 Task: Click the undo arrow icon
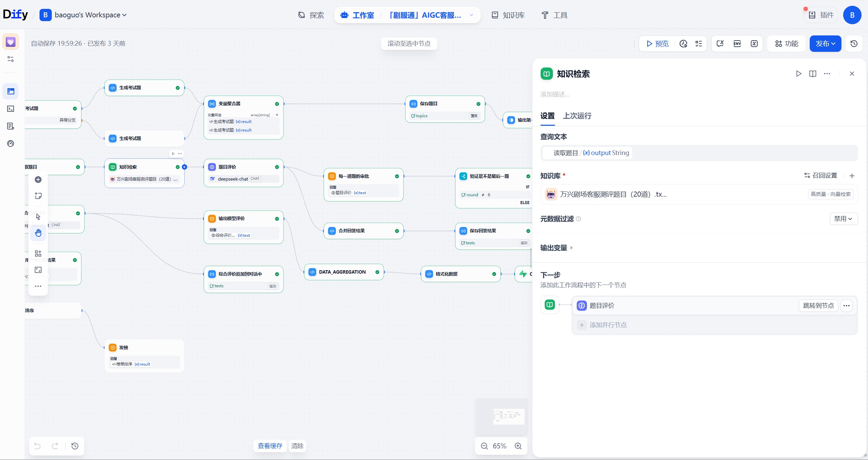coord(37,446)
